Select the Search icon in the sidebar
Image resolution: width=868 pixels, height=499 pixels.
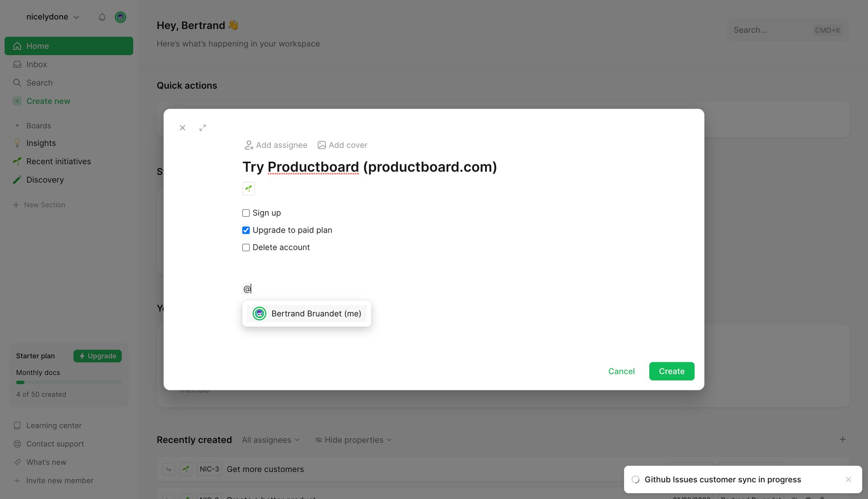click(17, 83)
